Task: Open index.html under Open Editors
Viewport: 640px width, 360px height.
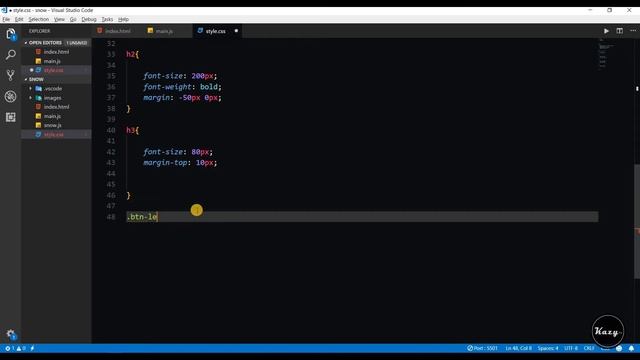Action: tap(56, 52)
